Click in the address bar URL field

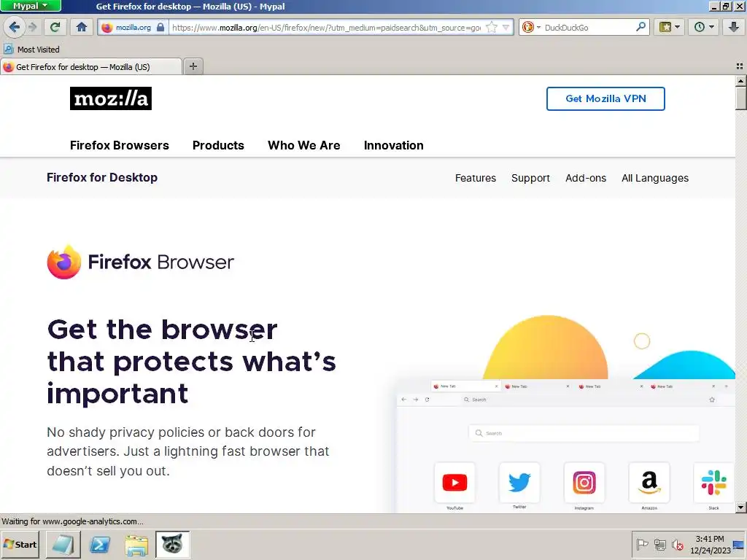[326, 27]
